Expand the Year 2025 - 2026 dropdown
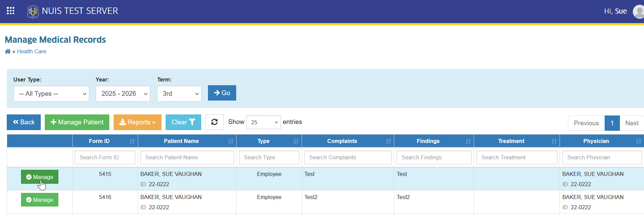This screenshot has width=644, height=215. tap(123, 93)
